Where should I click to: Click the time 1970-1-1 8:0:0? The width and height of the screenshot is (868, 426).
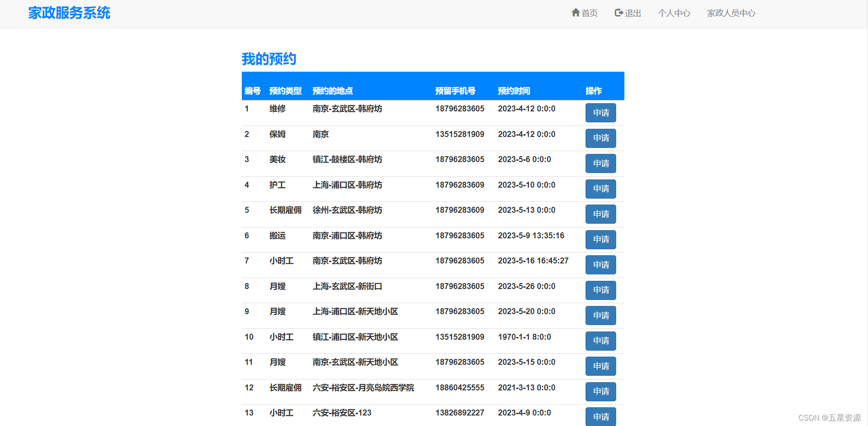click(x=525, y=337)
